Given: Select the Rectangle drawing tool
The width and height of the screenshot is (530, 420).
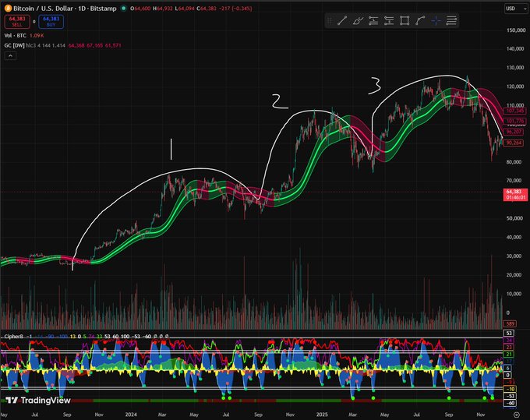Looking at the screenshot, I should point(405,21).
